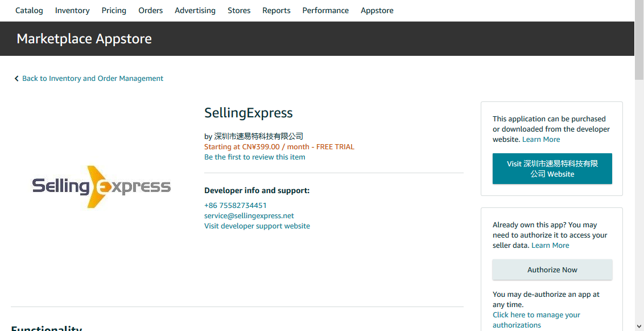644x331 pixels.
Task: Click the back chevron arrow icon
Action: [16, 79]
